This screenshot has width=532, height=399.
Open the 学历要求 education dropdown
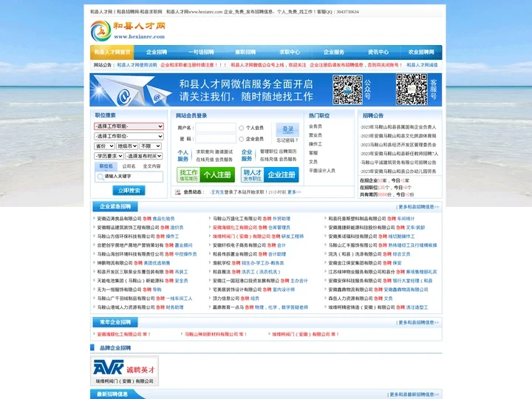point(109,156)
